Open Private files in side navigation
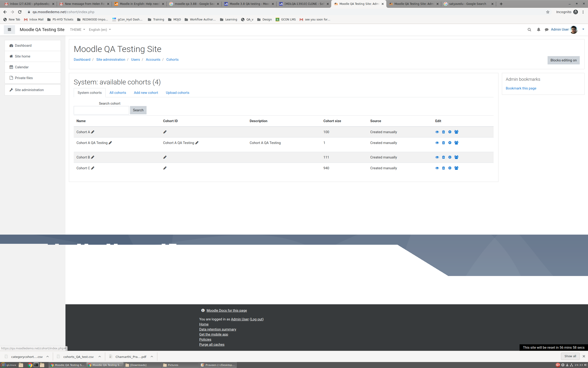Image resolution: width=588 pixels, height=368 pixels. [x=33, y=78]
